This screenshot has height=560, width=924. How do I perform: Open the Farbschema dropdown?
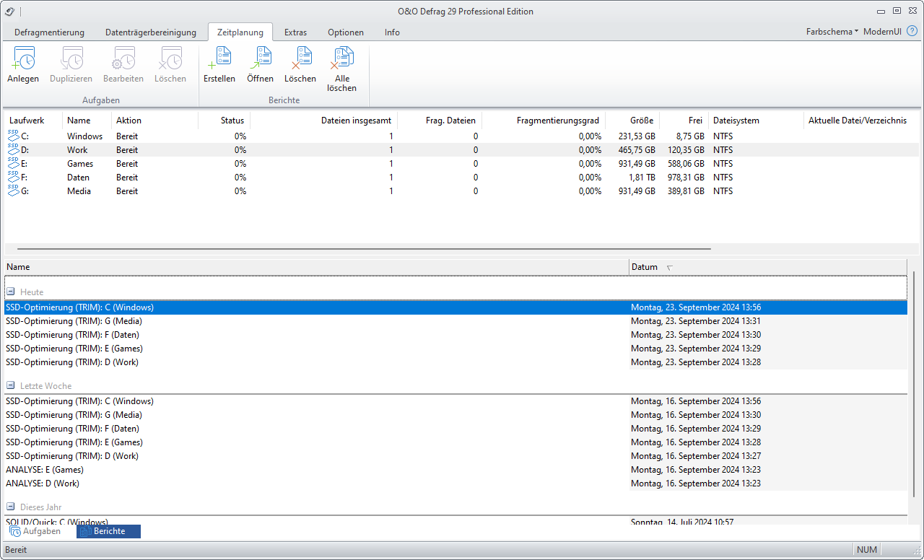point(832,32)
